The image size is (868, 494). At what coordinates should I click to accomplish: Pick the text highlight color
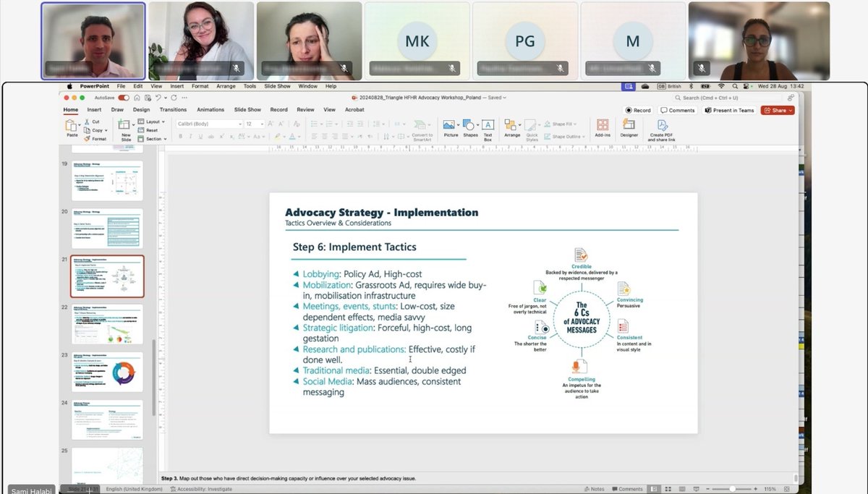(276, 136)
